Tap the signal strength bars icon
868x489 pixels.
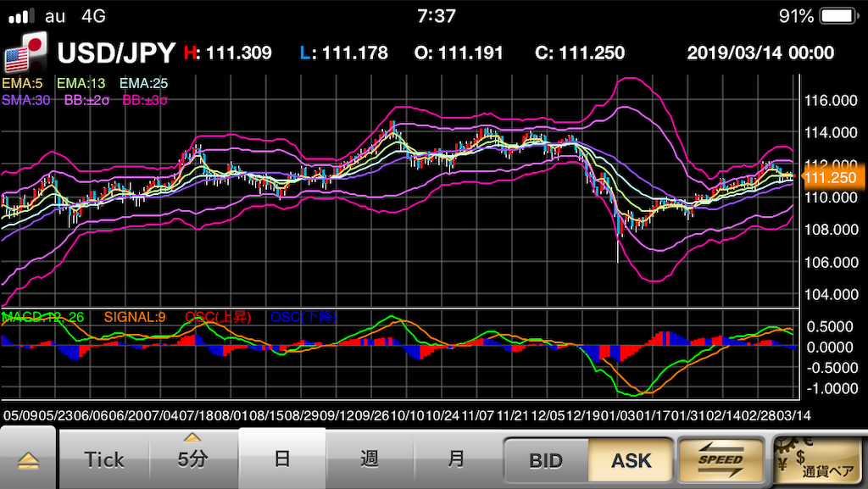click(x=21, y=15)
